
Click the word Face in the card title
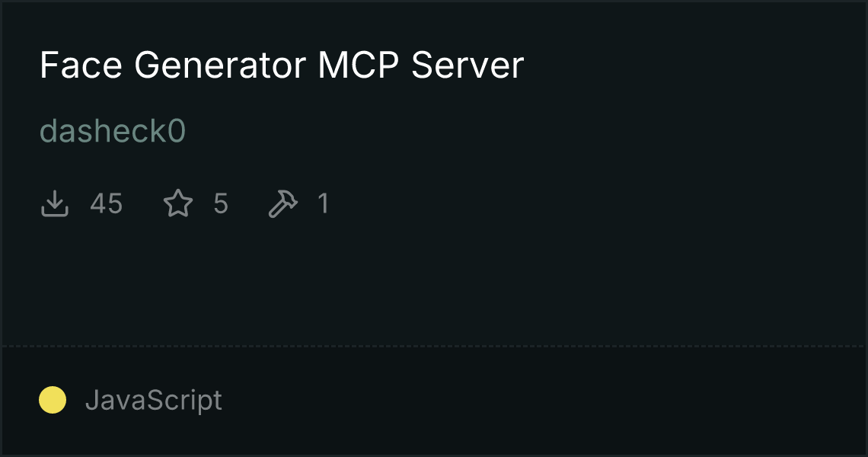tap(81, 66)
